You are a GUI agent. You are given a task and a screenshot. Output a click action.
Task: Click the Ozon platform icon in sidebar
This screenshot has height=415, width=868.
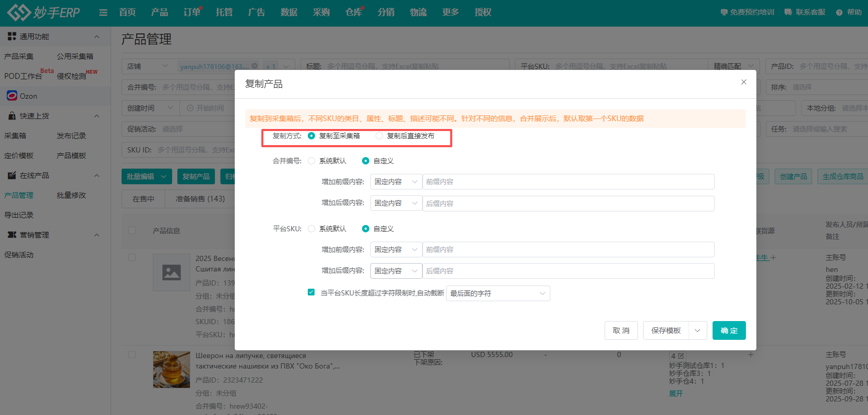pos(12,96)
